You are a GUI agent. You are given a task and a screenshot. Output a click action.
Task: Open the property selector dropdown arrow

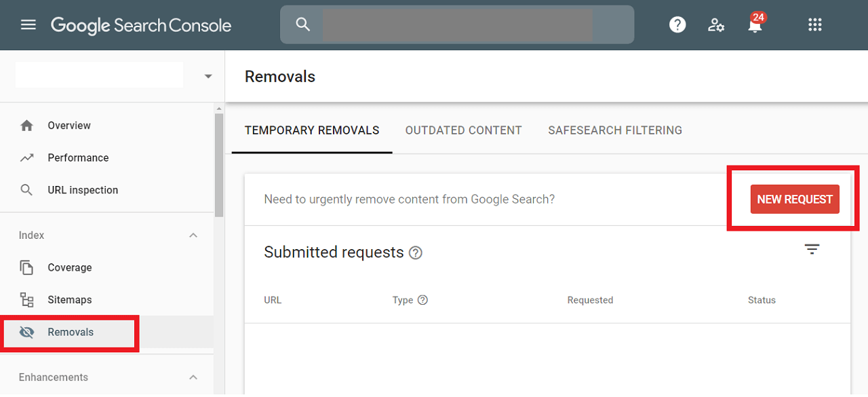click(208, 75)
